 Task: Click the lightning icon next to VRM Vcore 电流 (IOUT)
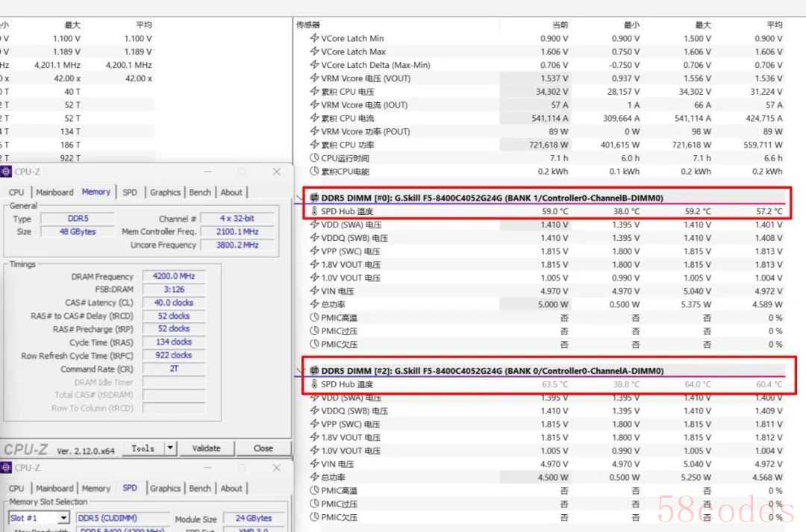coord(314,105)
